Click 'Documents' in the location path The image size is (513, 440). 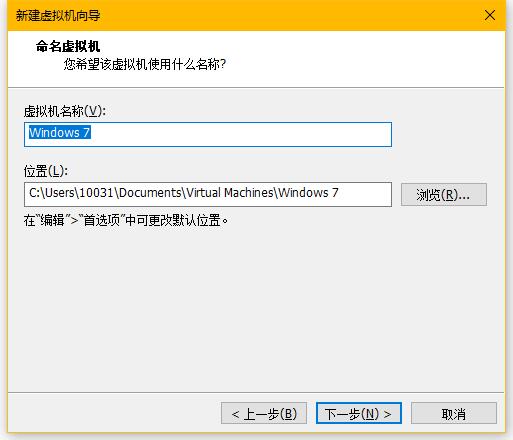(150, 193)
